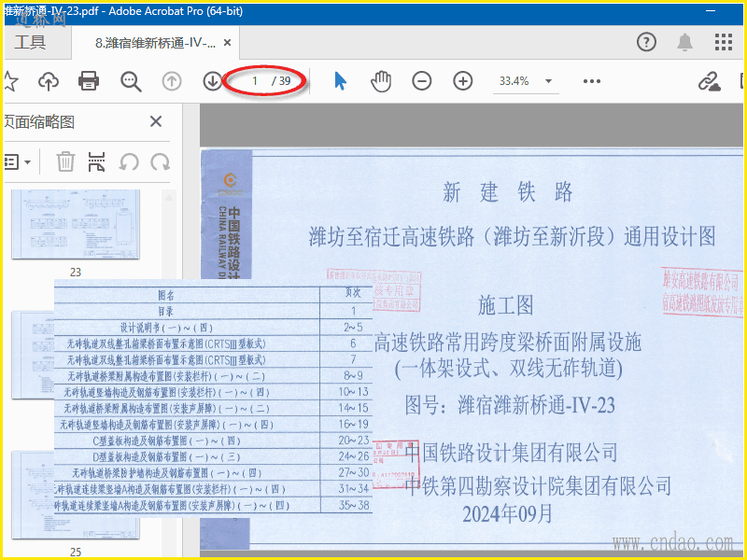This screenshot has width=747, height=560.
Task: Open the thumbnail options dropdown menu
Action: pyautogui.click(x=18, y=161)
